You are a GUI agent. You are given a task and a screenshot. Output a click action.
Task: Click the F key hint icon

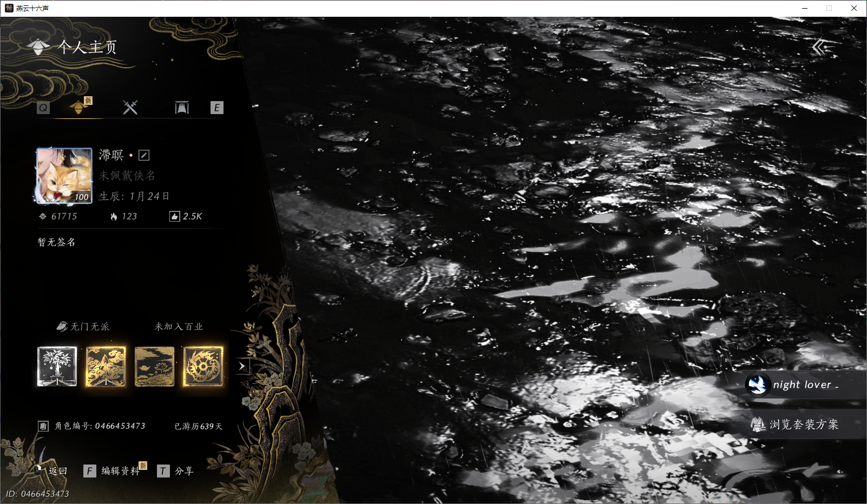tap(90, 471)
